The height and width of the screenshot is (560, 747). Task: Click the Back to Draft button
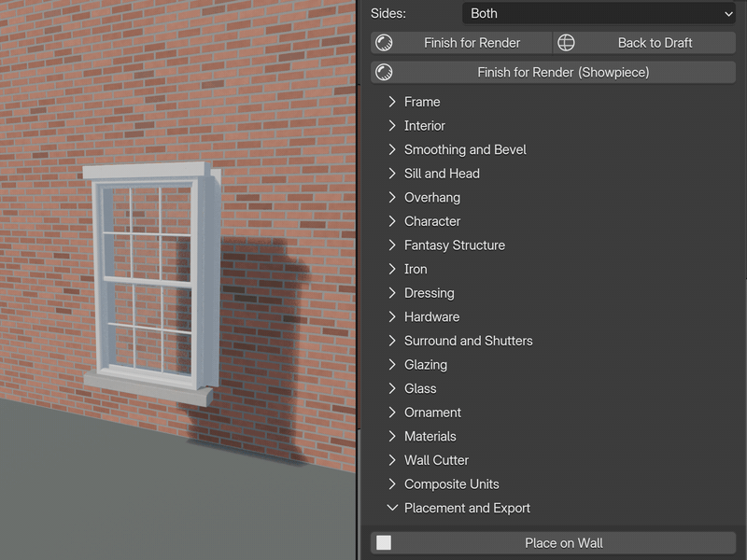tap(644, 43)
